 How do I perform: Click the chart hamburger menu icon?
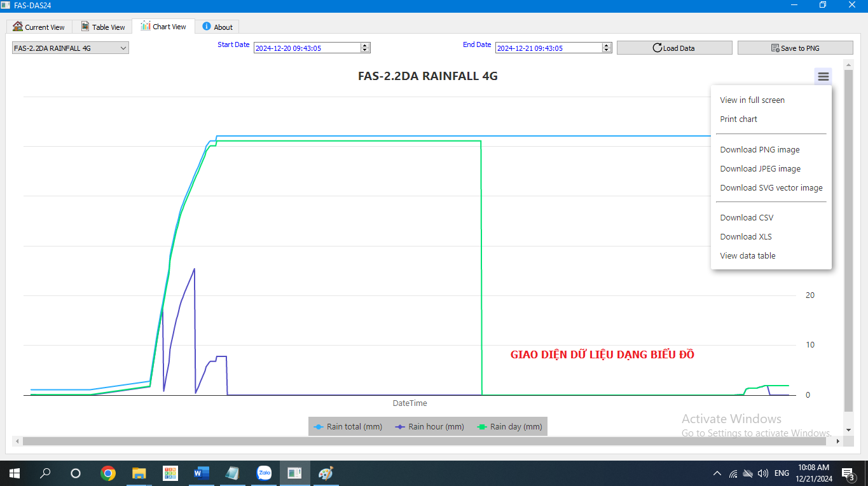click(823, 77)
